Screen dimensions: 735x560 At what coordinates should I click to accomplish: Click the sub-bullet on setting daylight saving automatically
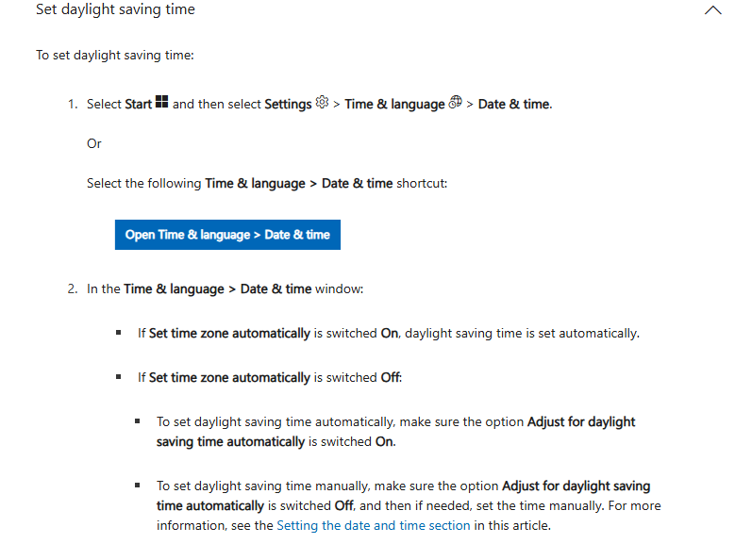pyautogui.click(x=395, y=432)
